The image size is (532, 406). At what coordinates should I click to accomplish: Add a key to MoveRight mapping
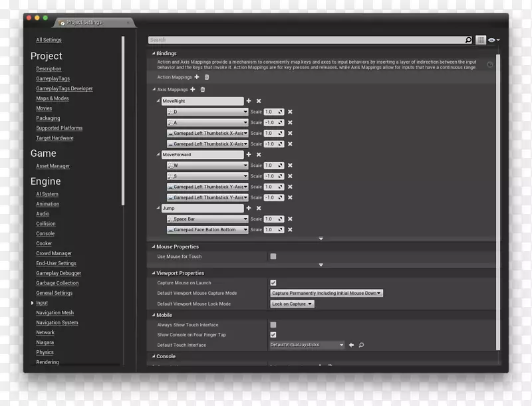coord(249,100)
